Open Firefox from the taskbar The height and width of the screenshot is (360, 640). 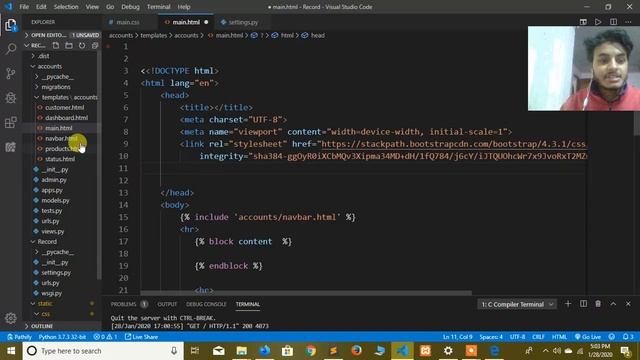[x=356, y=351]
